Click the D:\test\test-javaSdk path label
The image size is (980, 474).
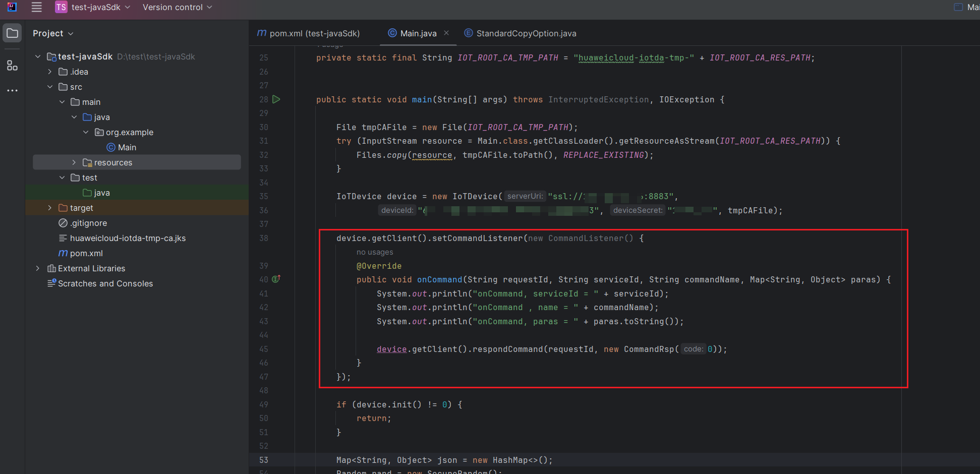[x=156, y=56]
